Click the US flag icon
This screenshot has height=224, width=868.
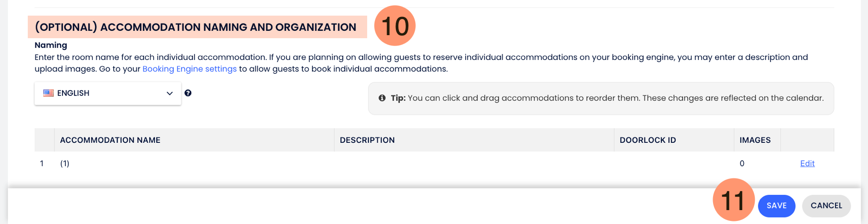[x=49, y=93]
